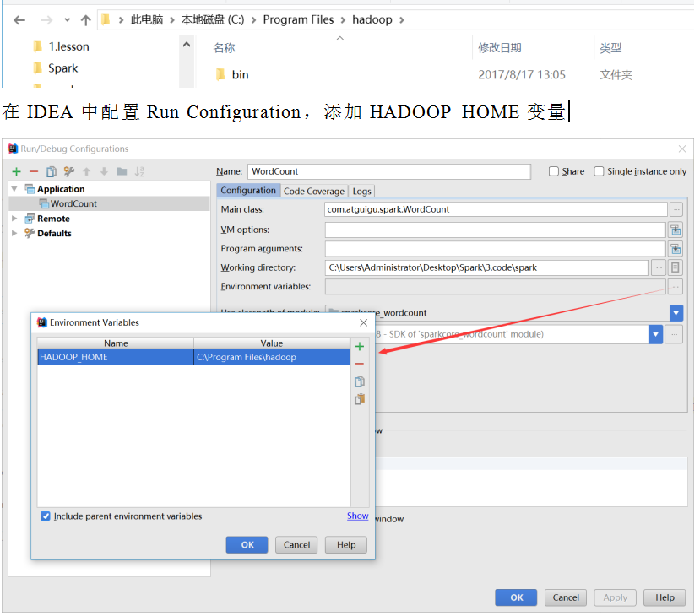This screenshot has height=616, width=700.
Task: Remove configuration with red minus in toolbar
Action: [x=34, y=172]
